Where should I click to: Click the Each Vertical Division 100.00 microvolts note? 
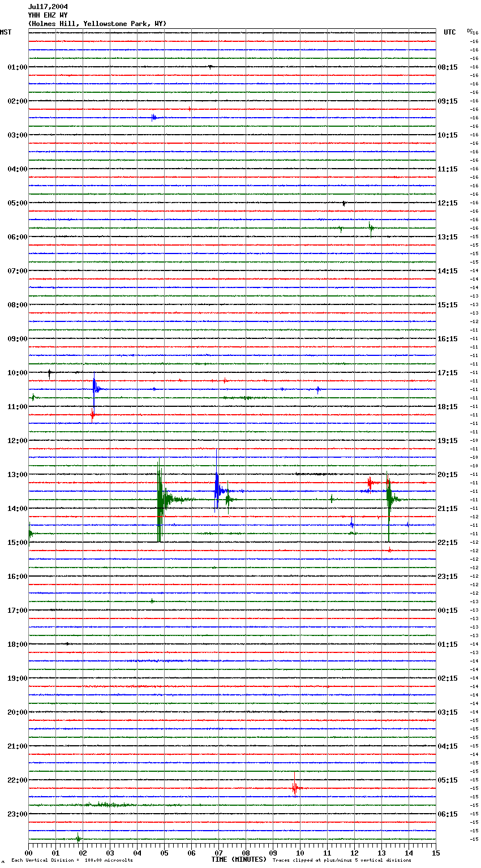pos(72,861)
